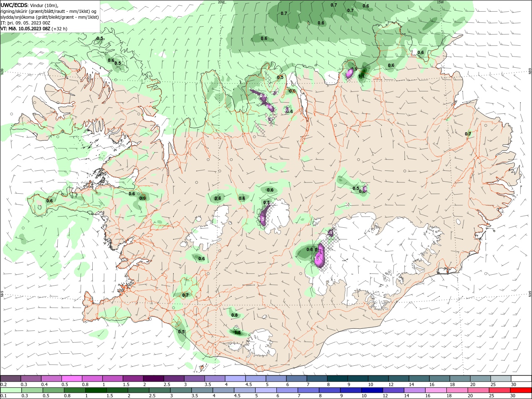Click the black '1.1' precipitation value

point(361,76)
